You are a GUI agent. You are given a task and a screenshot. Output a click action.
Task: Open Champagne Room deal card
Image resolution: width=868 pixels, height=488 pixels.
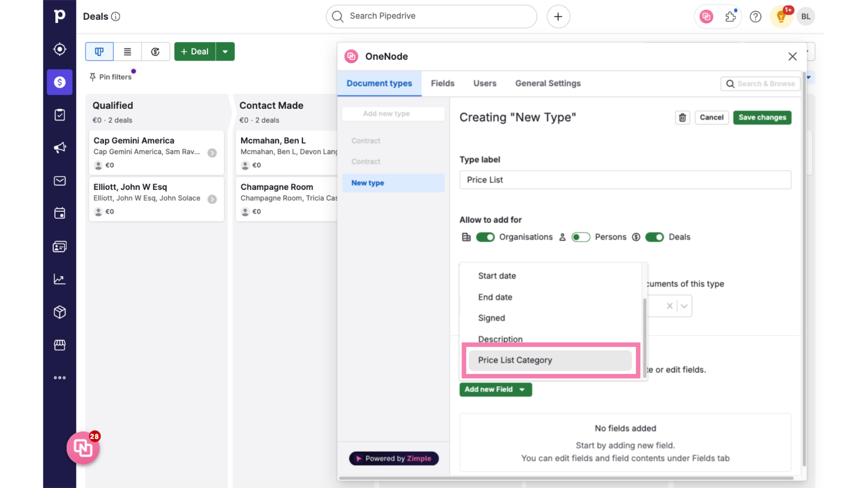(x=287, y=199)
